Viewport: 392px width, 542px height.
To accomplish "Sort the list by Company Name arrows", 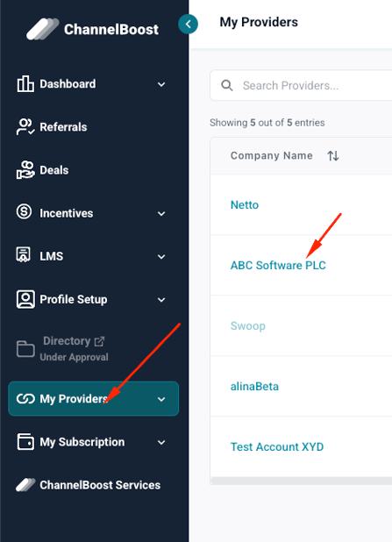I will tap(333, 156).
